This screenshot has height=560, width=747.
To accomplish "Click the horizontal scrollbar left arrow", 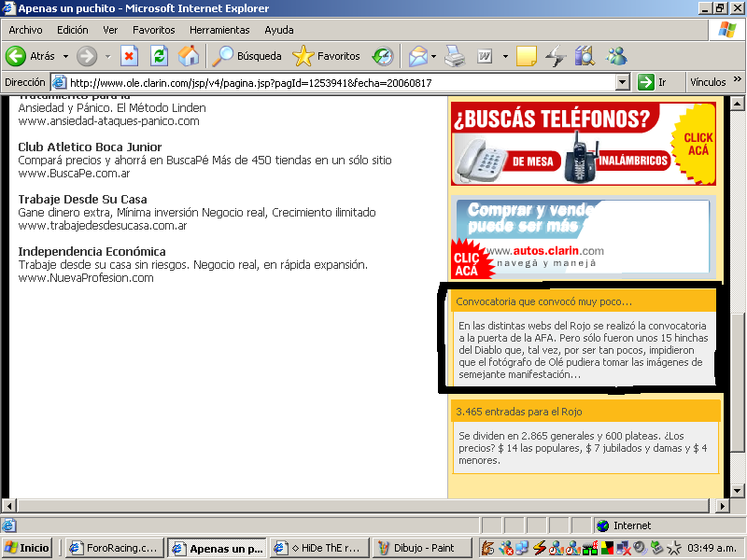I will point(9,505).
